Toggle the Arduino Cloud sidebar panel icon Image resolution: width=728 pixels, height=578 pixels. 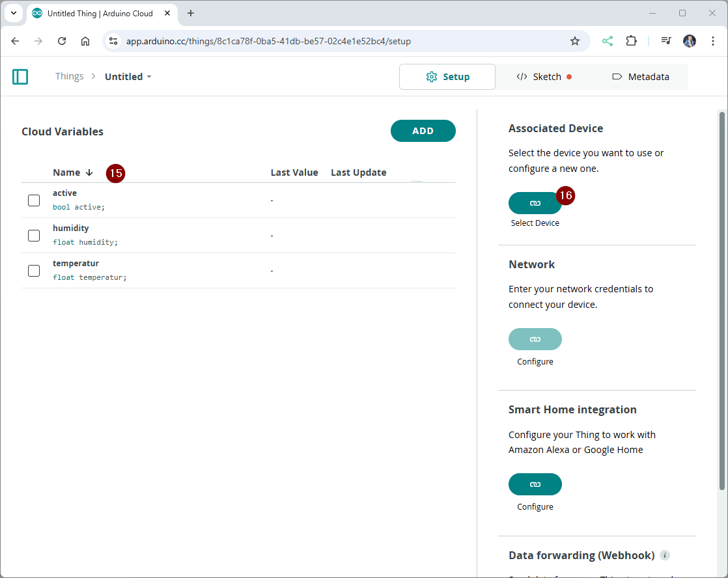(x=20, y=77)
